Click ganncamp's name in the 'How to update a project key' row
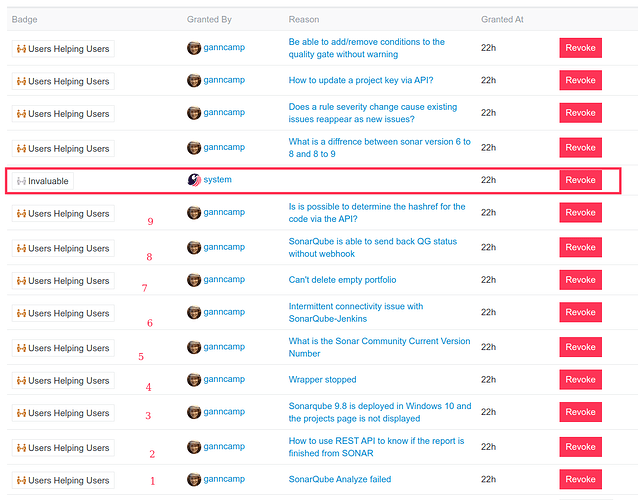The width and height of the screenshot is (638, 500). point(224,80)
